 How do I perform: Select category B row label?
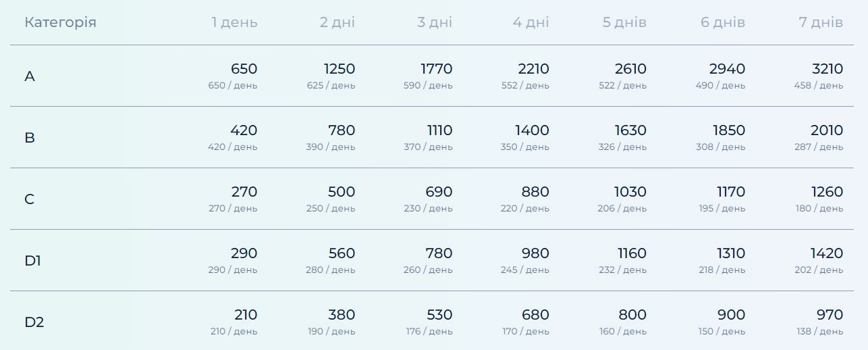click(x=30, y=138)
